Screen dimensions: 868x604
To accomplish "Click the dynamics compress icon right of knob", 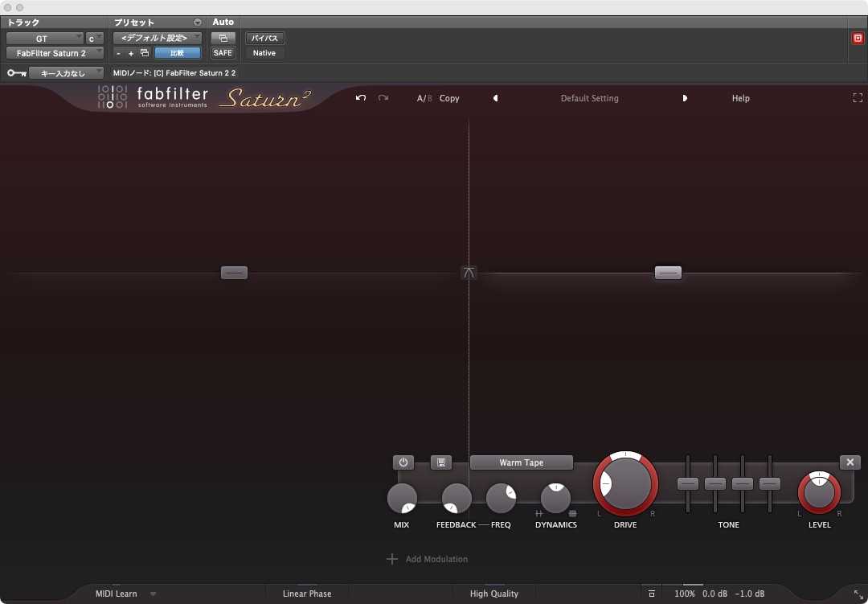I will pos(572,514).
